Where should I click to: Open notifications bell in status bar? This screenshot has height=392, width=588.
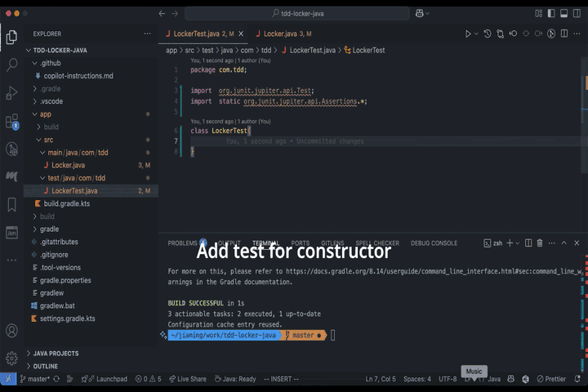pyautogui.click(x=577, y=379)
